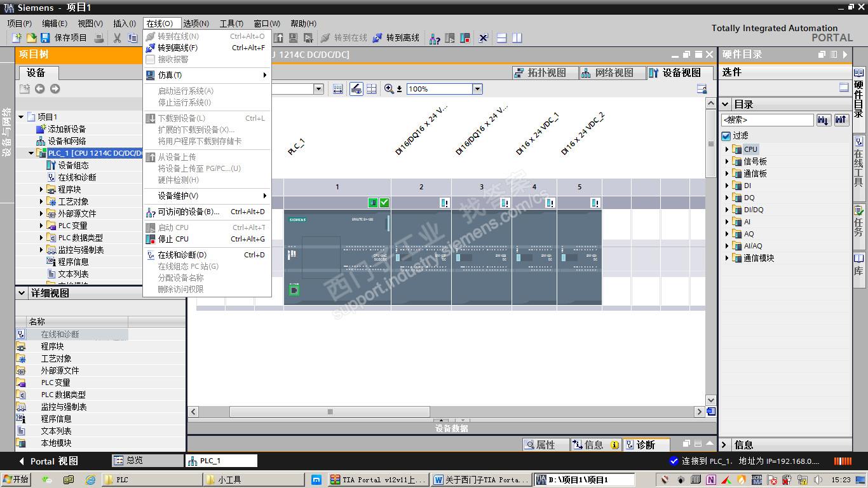Select 设备维护 submenu entry
This screenshot has width=868, height=488.
tap(208, 196)
